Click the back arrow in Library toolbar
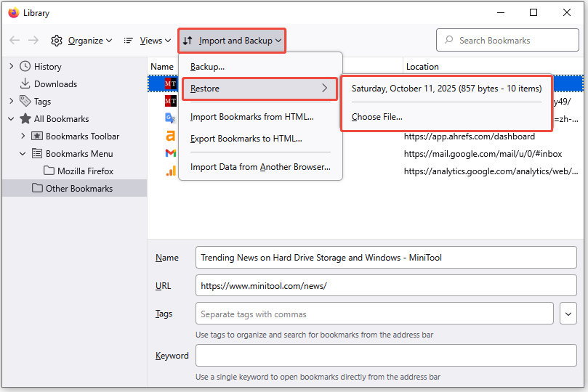 [15, 41]
